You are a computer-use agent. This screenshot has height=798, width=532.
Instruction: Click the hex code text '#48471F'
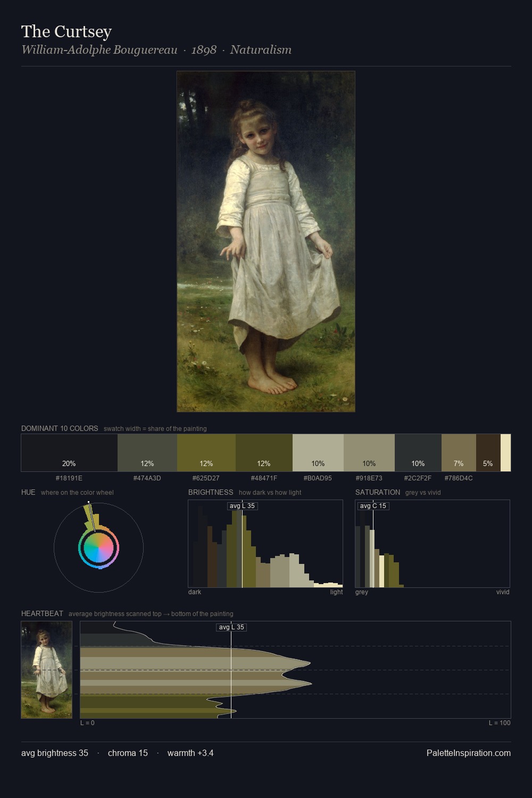click(x=264, y=478)
